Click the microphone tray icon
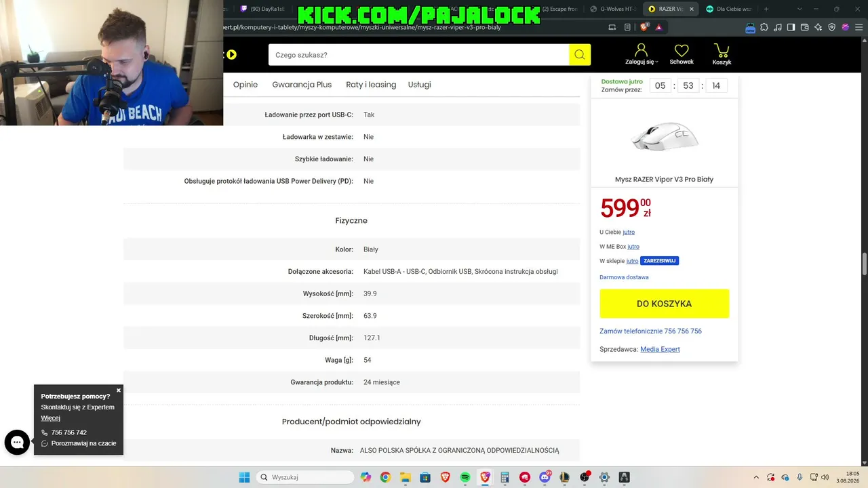Viewport: 868px width, 488px height. click(800, 477)
